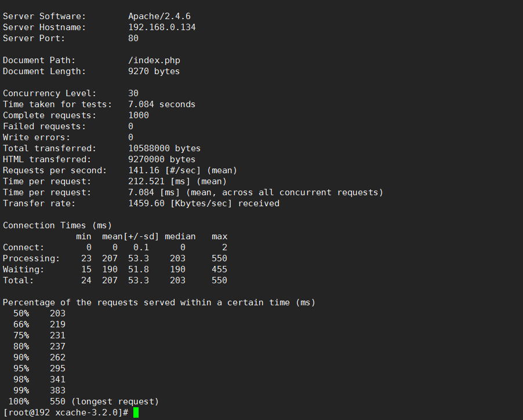Click the 141.16 requests per second value

(x=144, y=170)
